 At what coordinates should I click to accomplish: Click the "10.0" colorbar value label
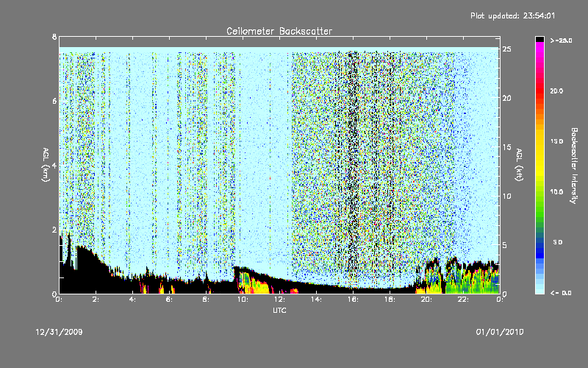pyautogui.click(x=556, y=192)
